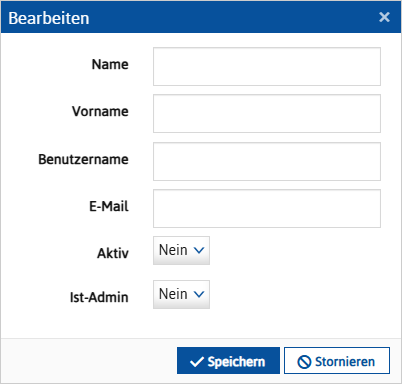Click the Name label

(110, 64)
